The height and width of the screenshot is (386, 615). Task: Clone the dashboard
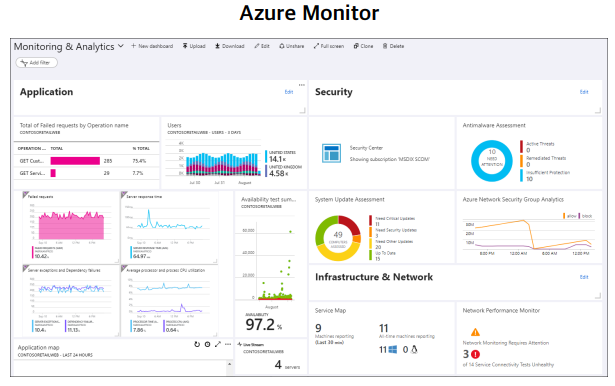363,46
